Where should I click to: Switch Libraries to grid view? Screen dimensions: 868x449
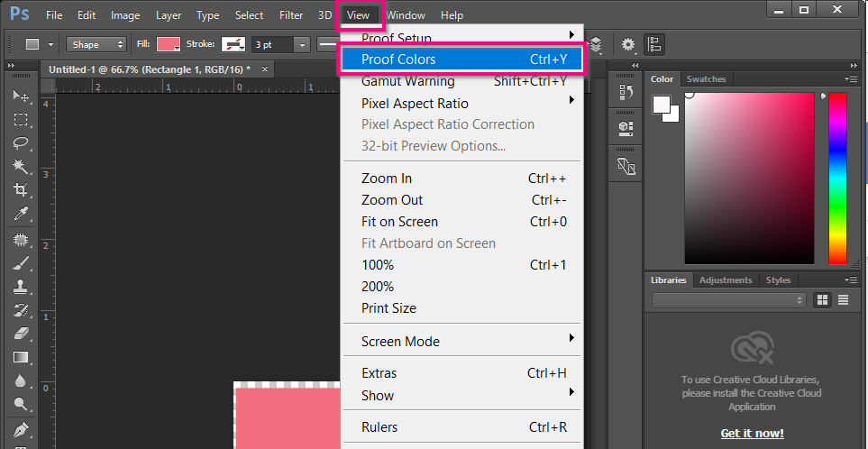[823, 300]
